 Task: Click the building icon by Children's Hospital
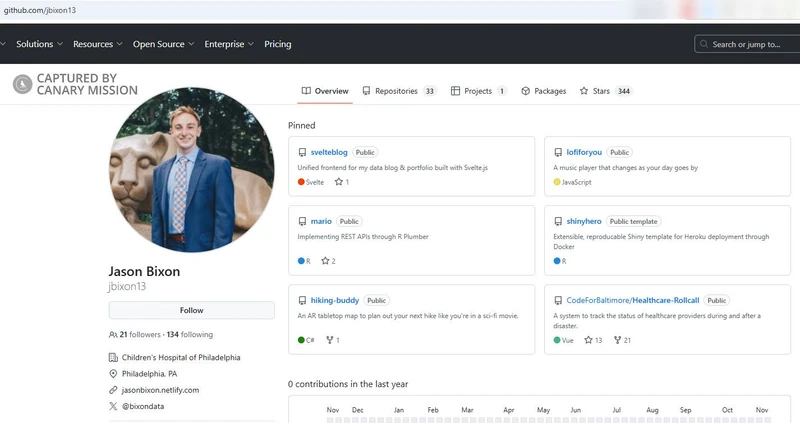(x=113, y=357)
